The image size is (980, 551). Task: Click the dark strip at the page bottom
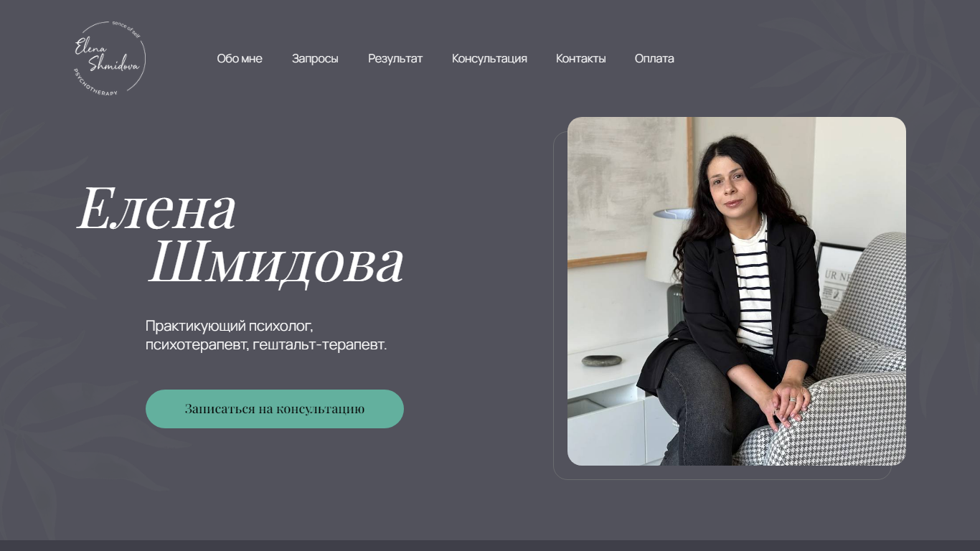coord(490,545)
